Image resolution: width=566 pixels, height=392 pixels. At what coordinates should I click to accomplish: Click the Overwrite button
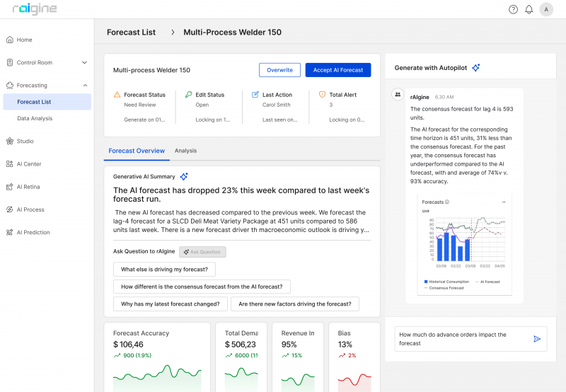pyautogui.click(x=279, y=70)
